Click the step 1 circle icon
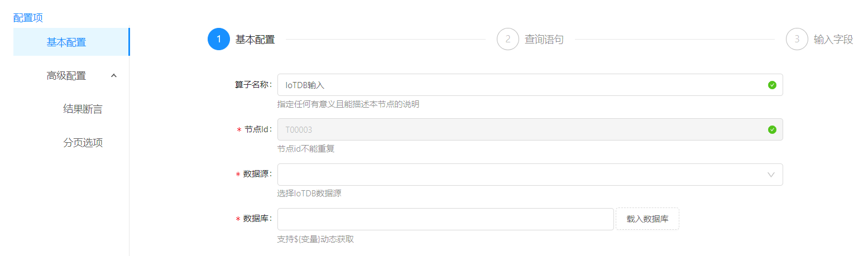Screen dimensions: 868x256 point(219,40)
